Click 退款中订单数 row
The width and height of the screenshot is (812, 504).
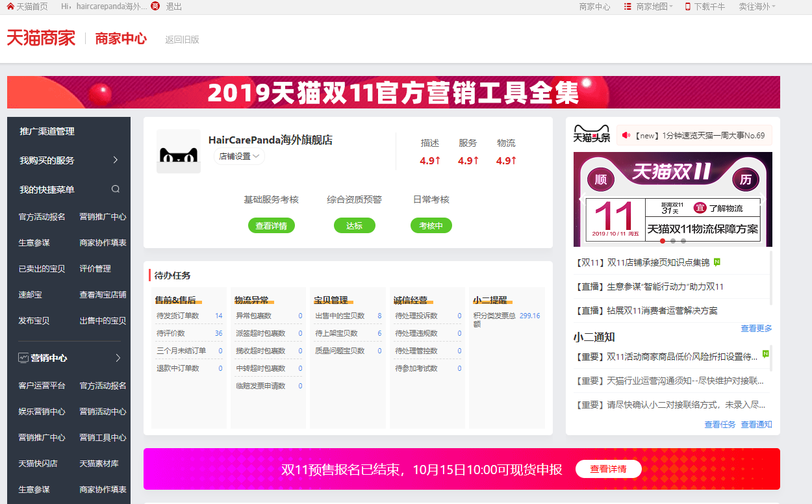coord(189,368)
